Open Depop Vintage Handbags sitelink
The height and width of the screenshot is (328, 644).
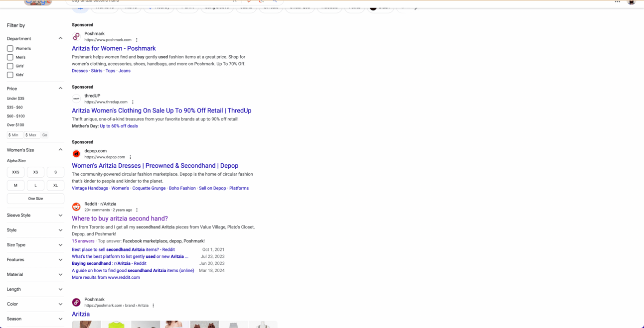[x=90, y=188]
